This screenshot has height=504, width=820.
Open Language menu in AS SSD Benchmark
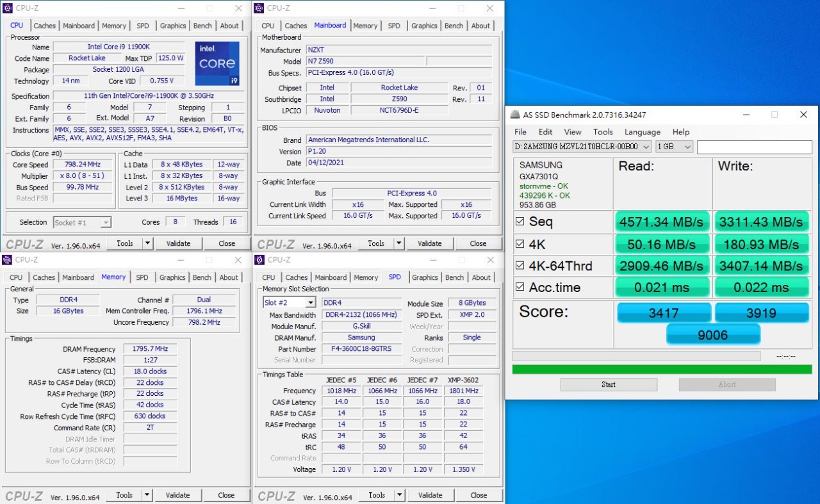[643, 132]
